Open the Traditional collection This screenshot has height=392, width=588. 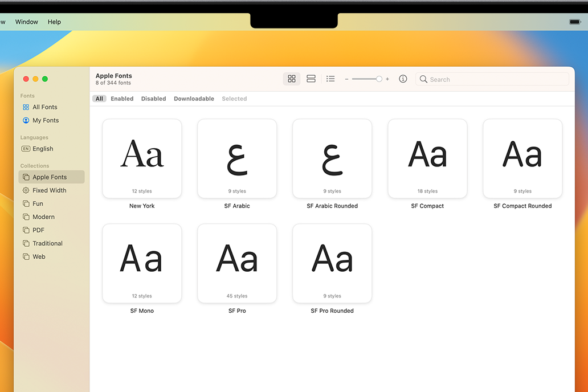(x=51, y=243)
